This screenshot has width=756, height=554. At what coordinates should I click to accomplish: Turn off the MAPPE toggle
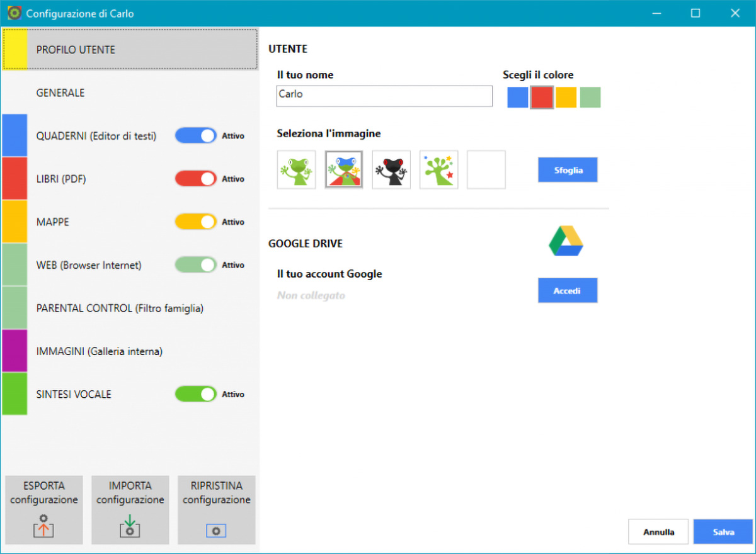pos(196,222)
